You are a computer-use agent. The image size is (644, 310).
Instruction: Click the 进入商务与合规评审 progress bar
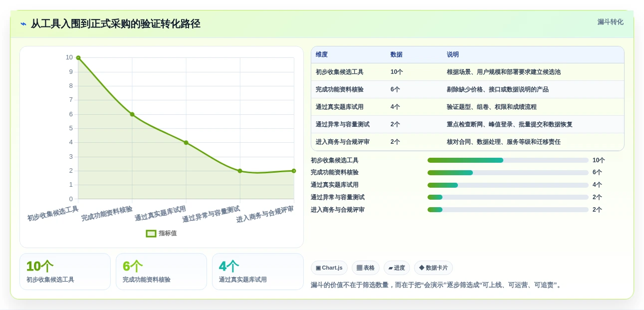(508, 210)
